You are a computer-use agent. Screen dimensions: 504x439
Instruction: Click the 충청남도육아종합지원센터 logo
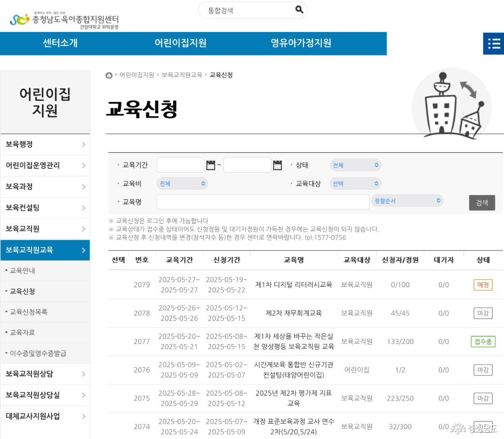point(65,20)
